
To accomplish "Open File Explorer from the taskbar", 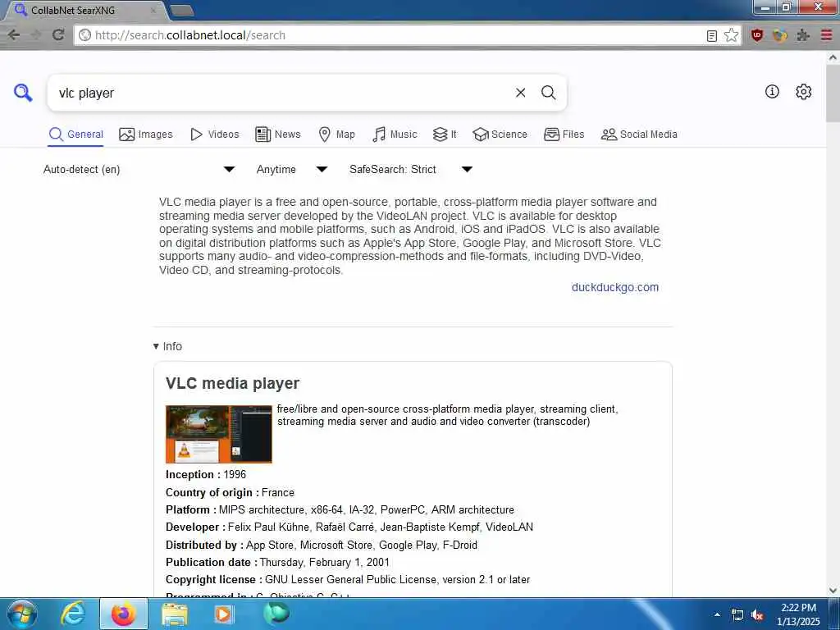I will coord(175,614).
